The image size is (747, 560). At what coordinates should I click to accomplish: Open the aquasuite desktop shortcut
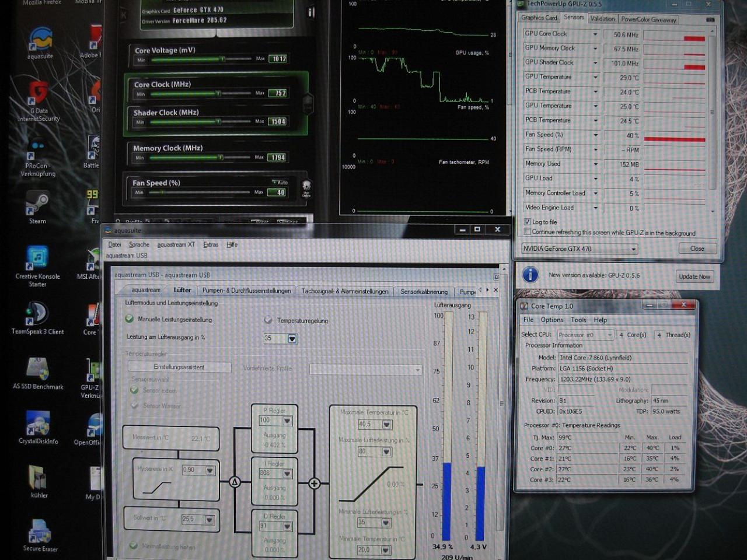40,42
